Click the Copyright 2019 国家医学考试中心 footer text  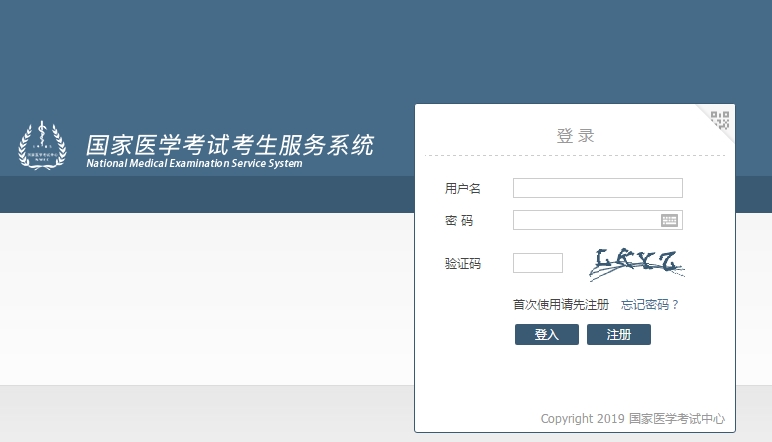coord(632,419)
